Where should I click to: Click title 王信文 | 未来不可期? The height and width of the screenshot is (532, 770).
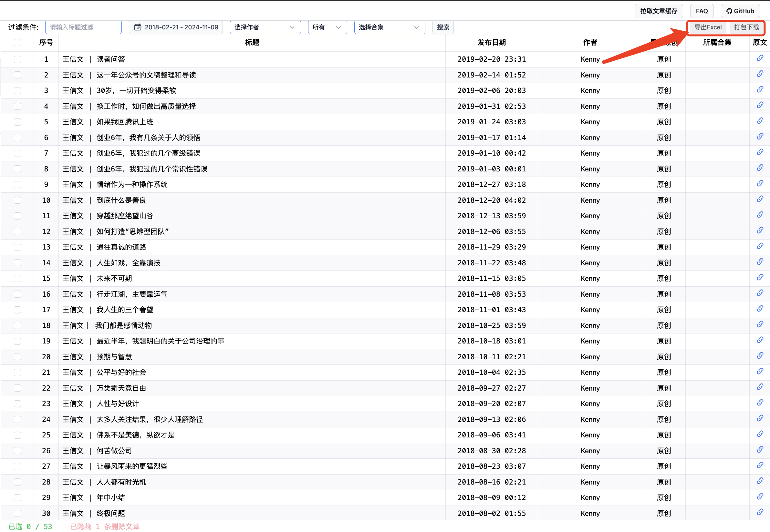97,278
